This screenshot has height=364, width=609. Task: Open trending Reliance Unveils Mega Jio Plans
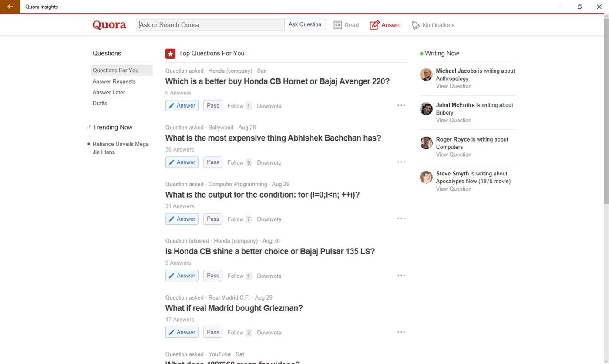pyautogui.click(x=121, y=148)
